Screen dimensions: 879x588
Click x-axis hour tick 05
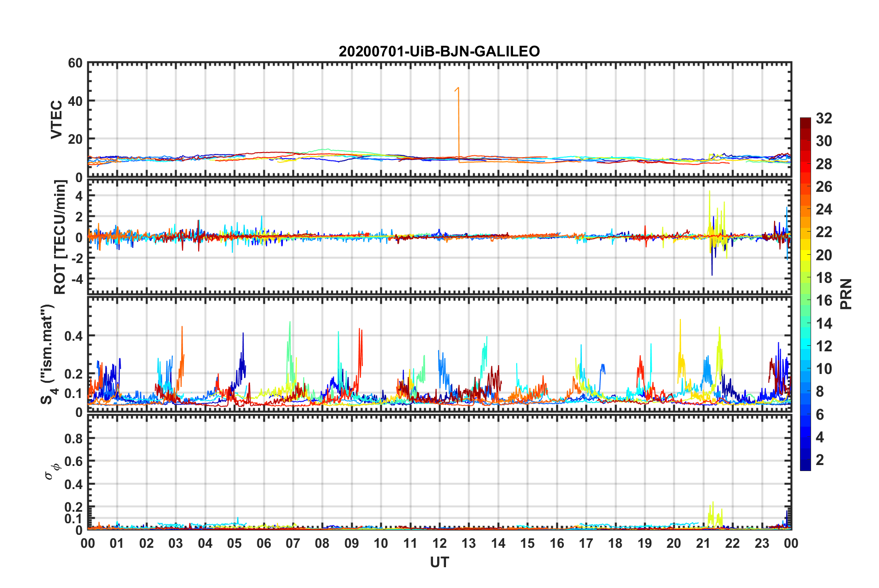click(x=234, y=544)
